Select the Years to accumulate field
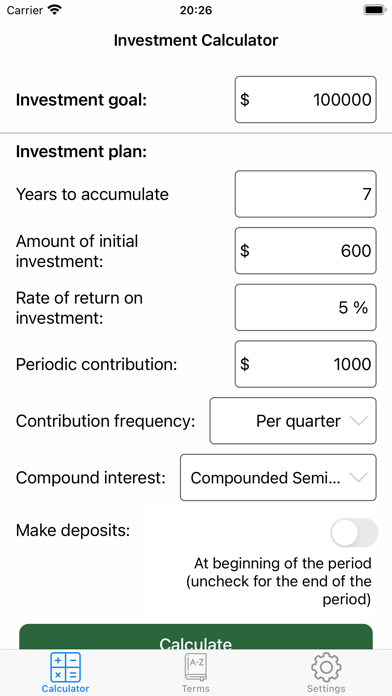 tap(305, 194)
